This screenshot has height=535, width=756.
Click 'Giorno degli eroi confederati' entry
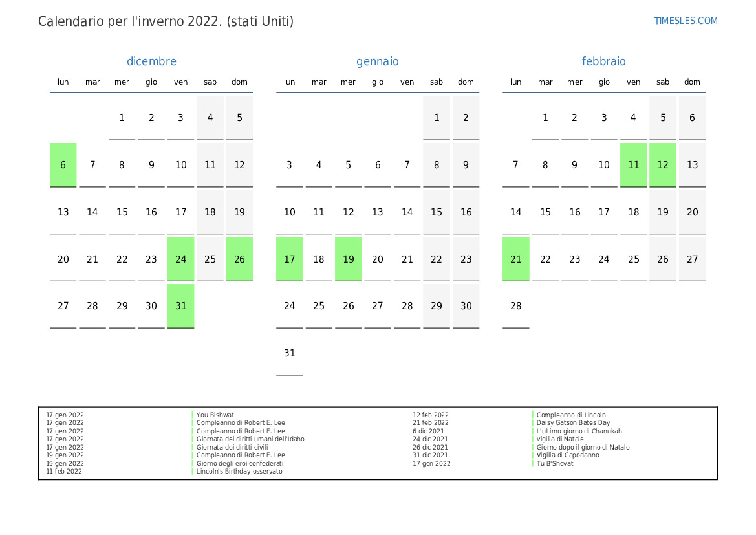240,464
